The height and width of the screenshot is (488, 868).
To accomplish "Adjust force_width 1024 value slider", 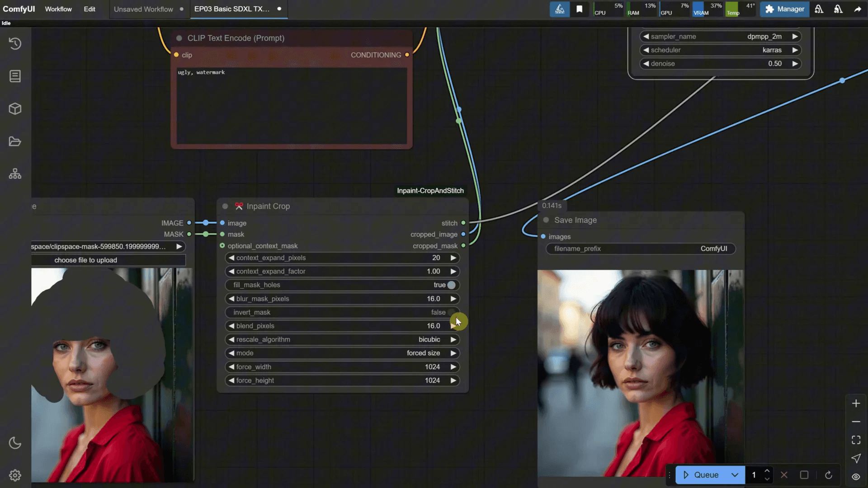I will 342,367.
